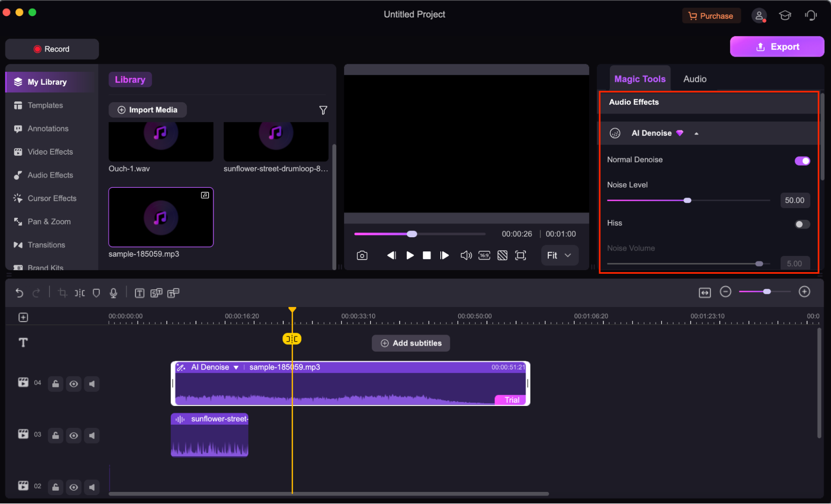This screenshot has width=831, height=504.
Task: Collapse the AI Denoise section arrow
Action: 696,133
